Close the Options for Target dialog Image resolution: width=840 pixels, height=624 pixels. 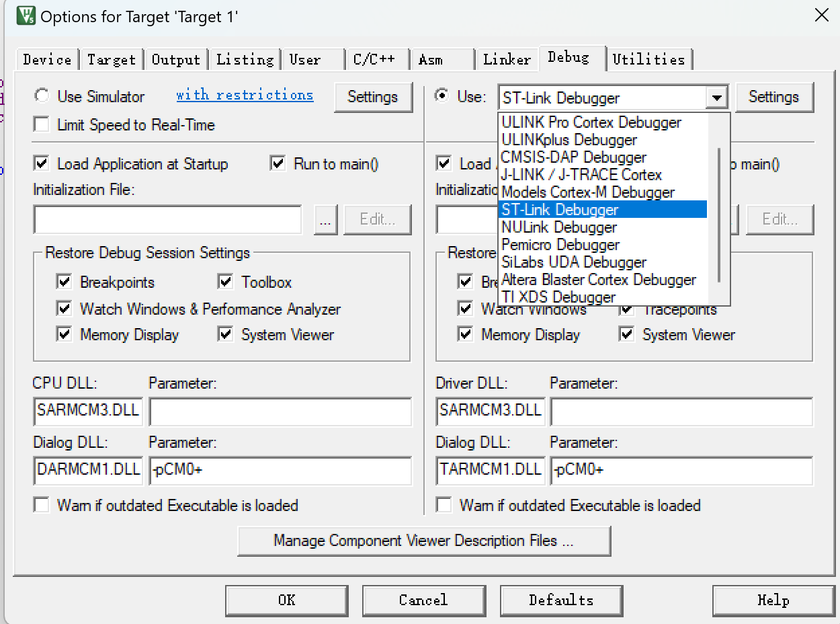pyautogui.click(x=821, y=16)
